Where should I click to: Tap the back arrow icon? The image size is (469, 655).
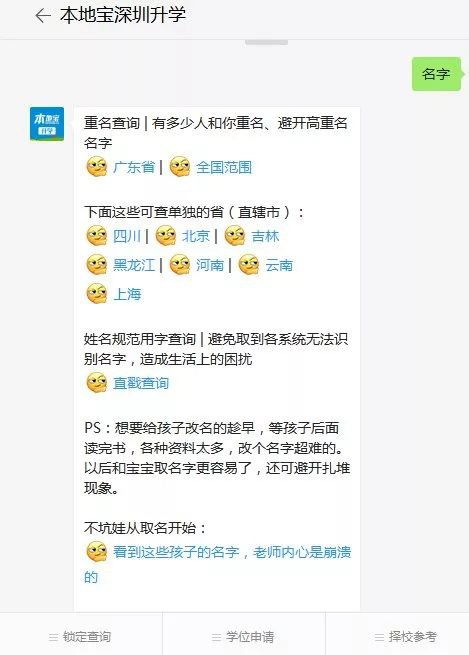43,16
